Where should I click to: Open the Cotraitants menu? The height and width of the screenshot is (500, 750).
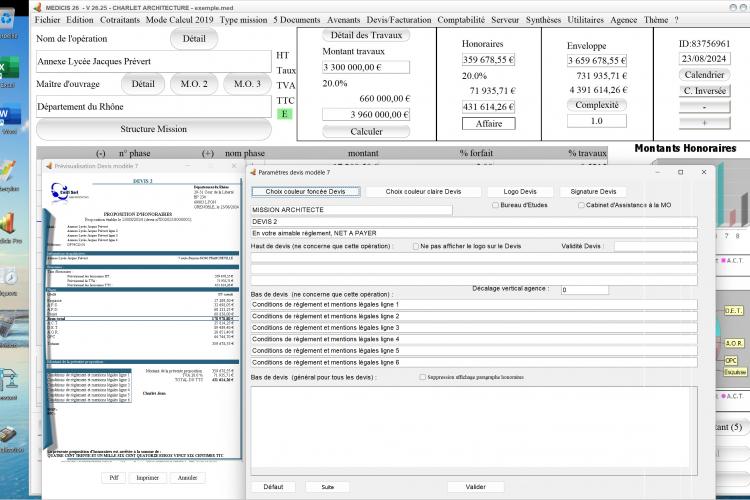pos(120,20)
